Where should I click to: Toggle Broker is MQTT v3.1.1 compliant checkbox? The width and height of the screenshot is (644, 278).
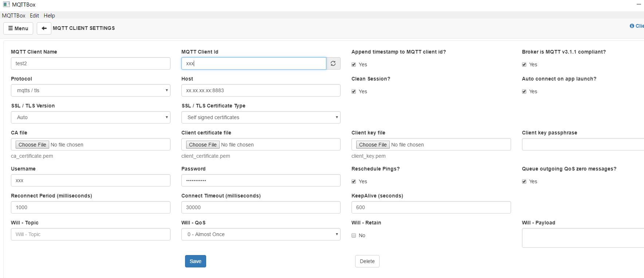coord(524,64)
